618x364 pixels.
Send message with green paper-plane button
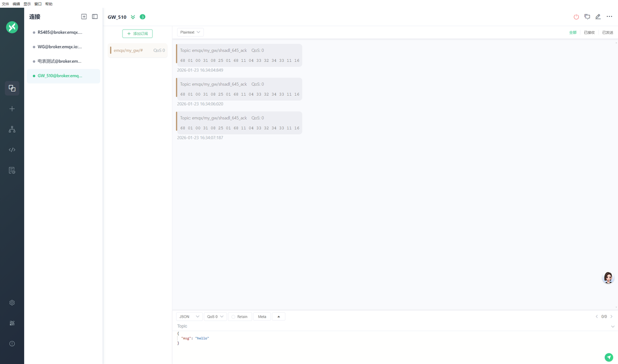coord(609,357)
